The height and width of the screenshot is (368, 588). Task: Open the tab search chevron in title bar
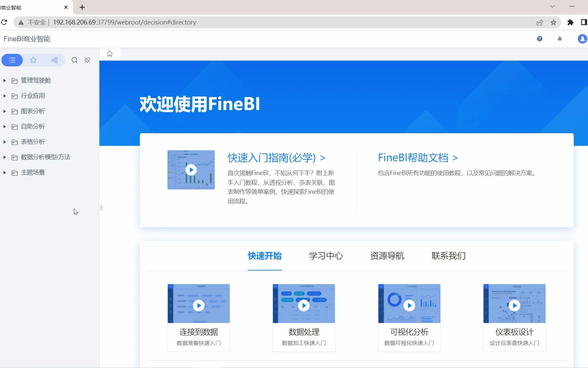552,6
